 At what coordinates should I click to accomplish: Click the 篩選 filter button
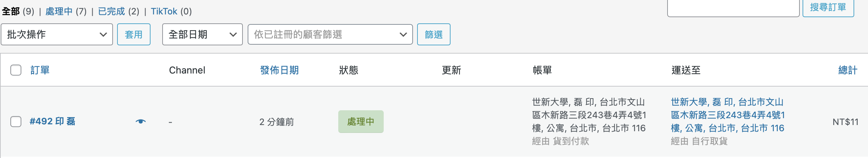tap(434, 34)
